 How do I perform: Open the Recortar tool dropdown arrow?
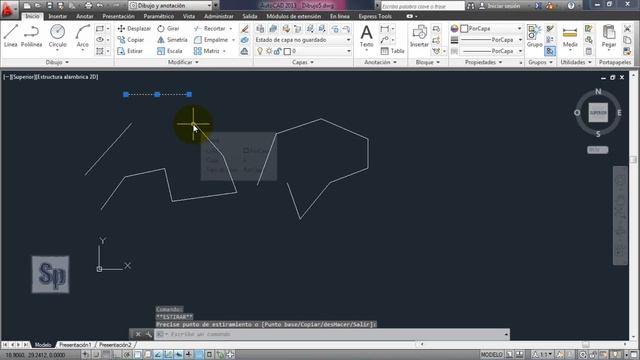pos(231,29)
